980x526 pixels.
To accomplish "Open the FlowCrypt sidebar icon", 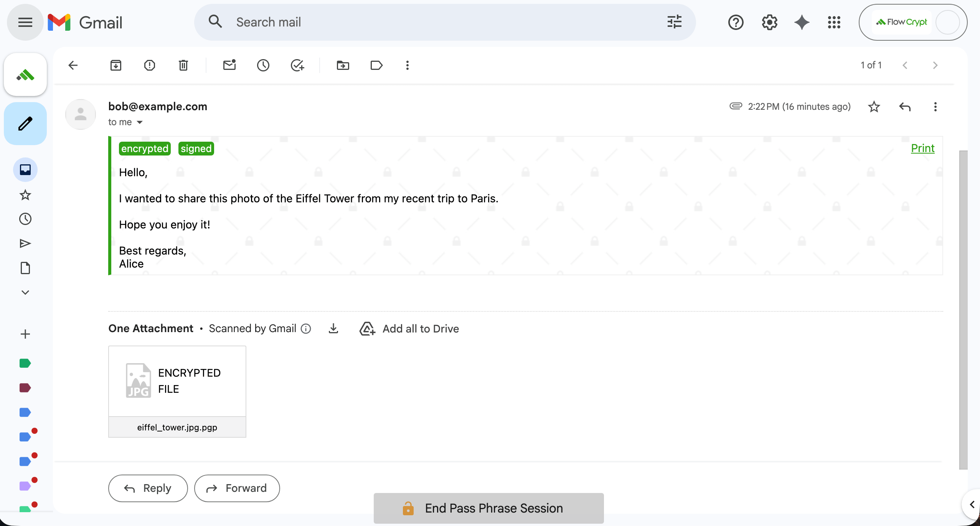I will tap(25, 74).
